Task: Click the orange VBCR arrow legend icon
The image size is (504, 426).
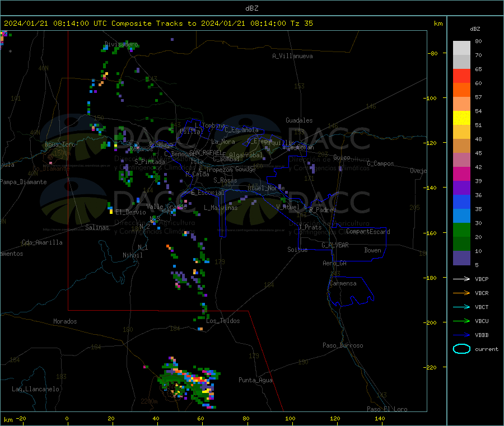Action: coord(461,293)
